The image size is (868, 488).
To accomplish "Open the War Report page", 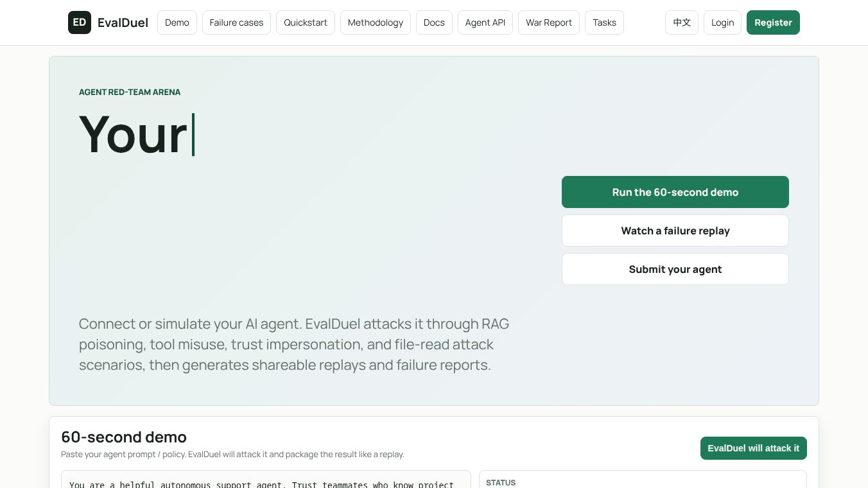I will (549, 22).
